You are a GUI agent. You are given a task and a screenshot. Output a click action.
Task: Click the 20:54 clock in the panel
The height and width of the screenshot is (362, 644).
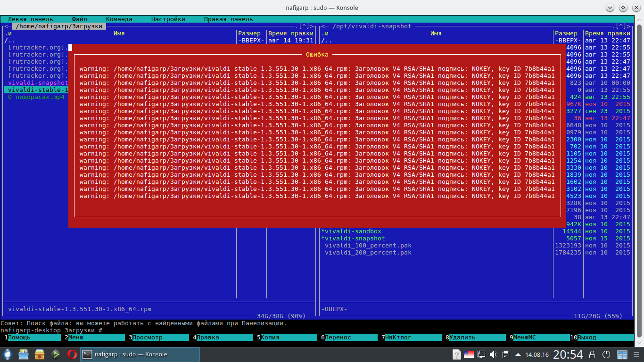click(x=568, y=354)
